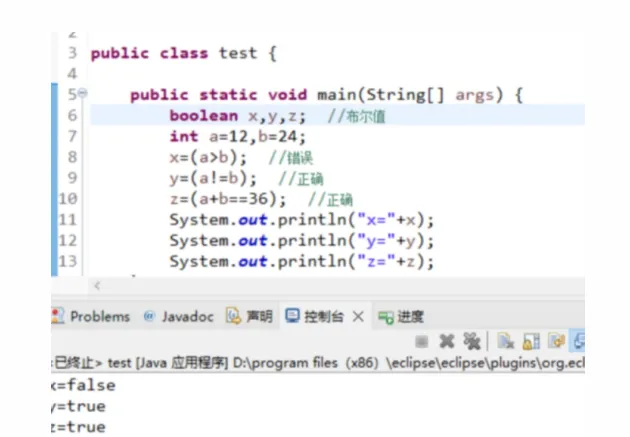
Task: Click line number 7 in the gutter
Action: click(72, 136)
